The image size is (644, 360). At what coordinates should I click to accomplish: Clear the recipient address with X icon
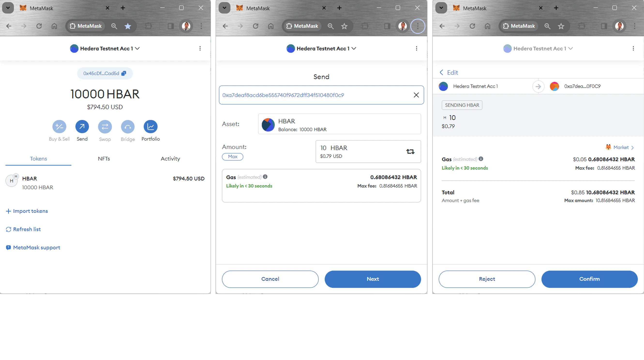(416, 95)
